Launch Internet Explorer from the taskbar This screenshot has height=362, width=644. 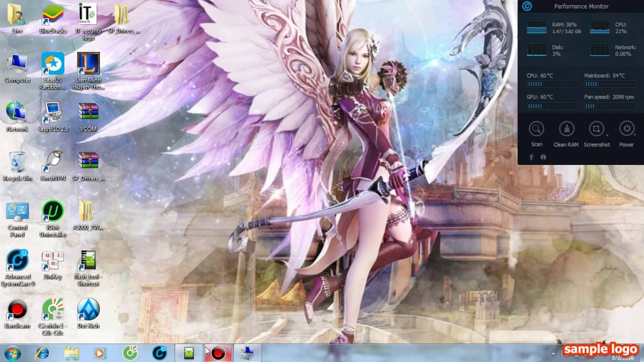(42, 353)
